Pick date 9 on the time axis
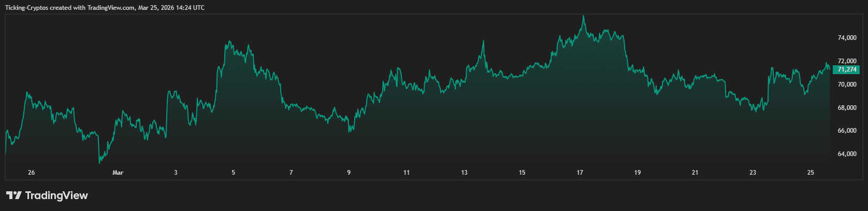The height and width of the screenshot is (211, 868). tap(349, 173)
